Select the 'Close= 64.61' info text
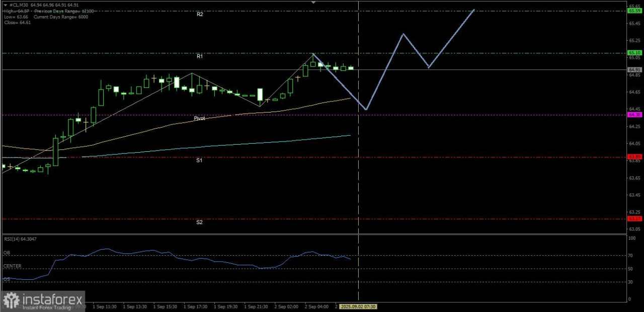Image resolution: width=644 pixels, height=312 pixels. pyautogui.click(x=17, y=23)
